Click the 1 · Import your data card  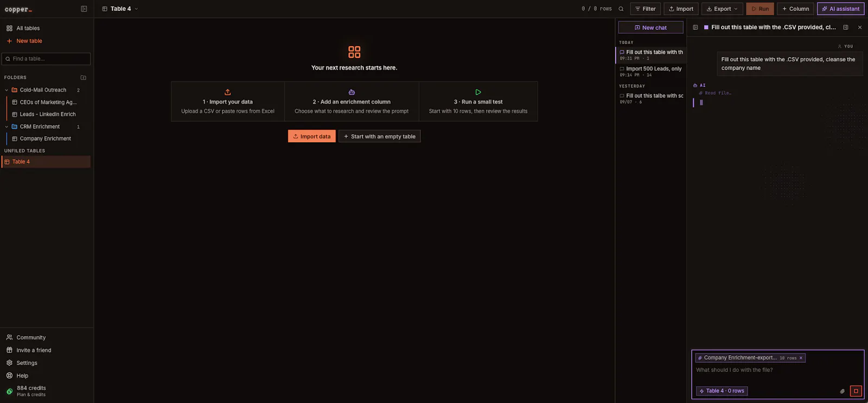tap(228, 102)
